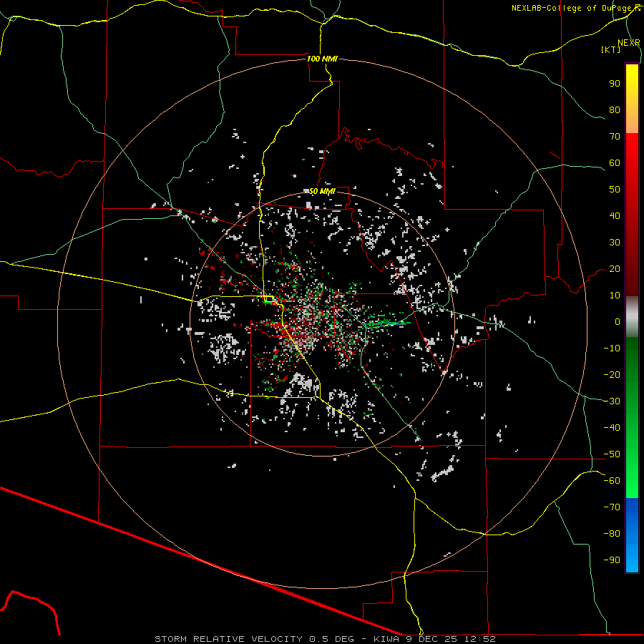Click the 50 NMI range ring label
This screenshot has width=644, height=644.
(x=323, y=191)
